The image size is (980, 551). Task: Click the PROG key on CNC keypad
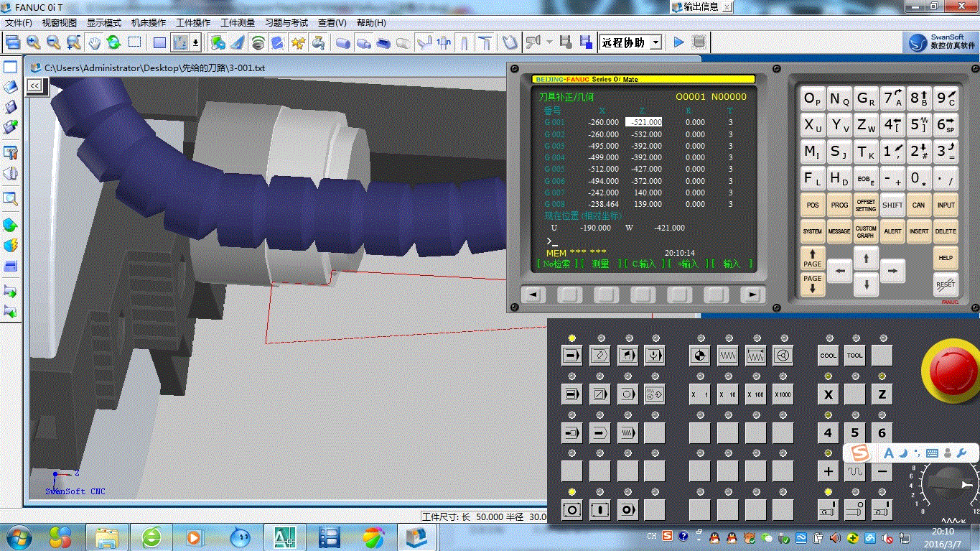839,205
